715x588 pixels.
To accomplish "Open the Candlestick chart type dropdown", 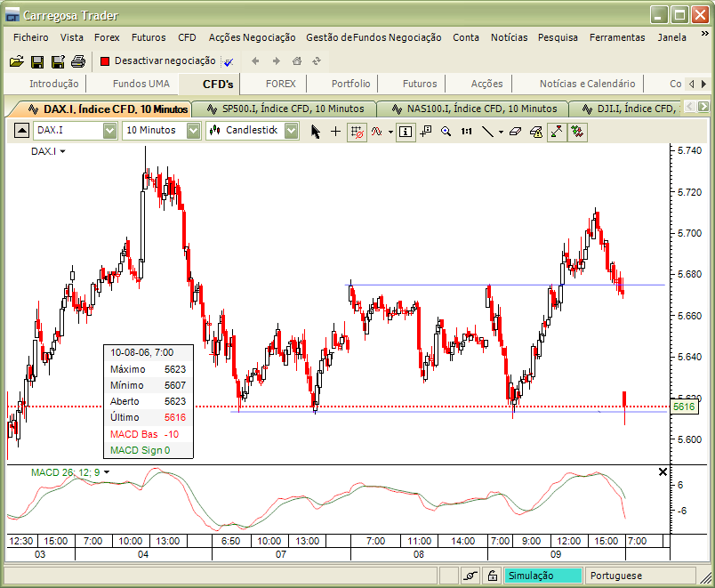I will 291,131.
